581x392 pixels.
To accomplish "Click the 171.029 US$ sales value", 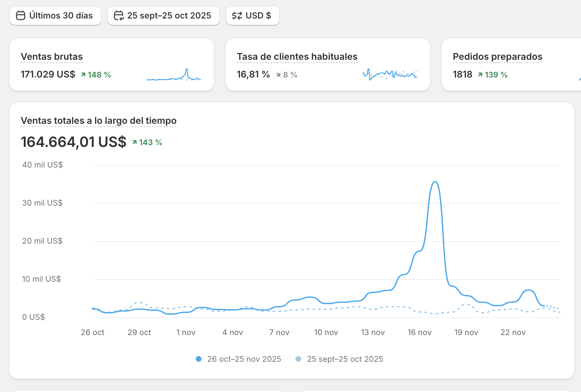I will pos(48,74).
